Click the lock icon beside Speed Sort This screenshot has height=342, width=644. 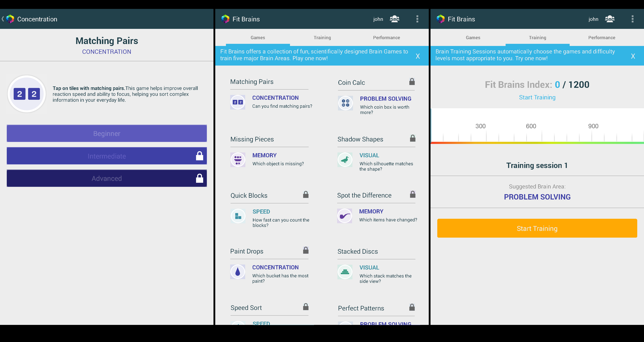tap(306, 306)
